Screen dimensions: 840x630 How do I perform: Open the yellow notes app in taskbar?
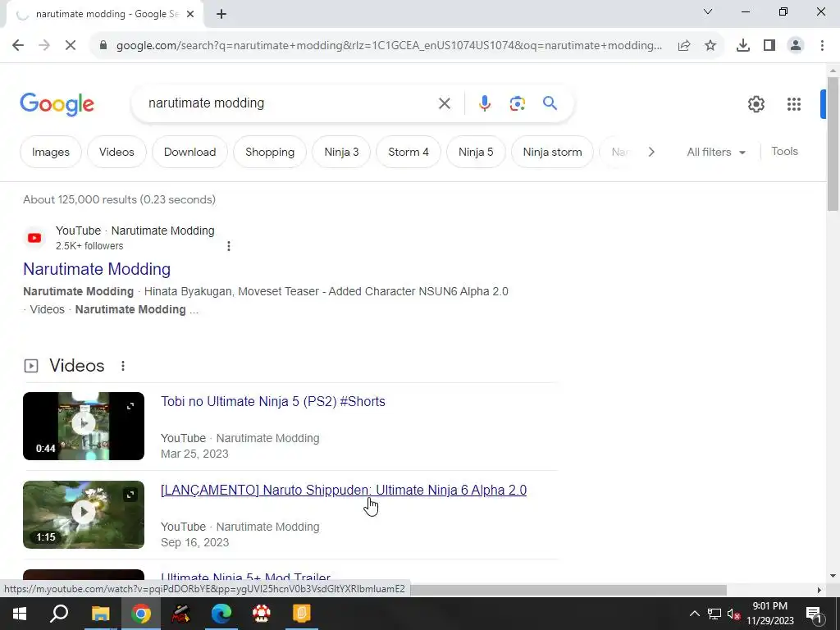click(x=302, y=614)
